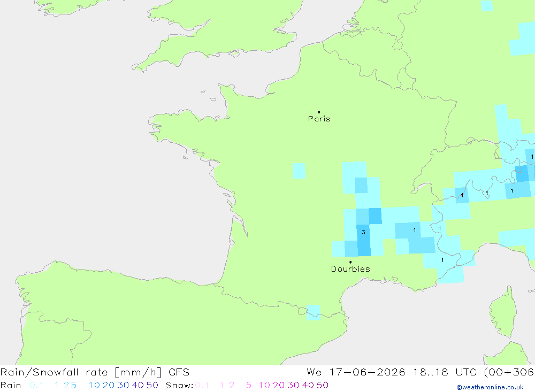
Task: Click the rain cell on the Pyrenees coast
Action: click(313, 312)
